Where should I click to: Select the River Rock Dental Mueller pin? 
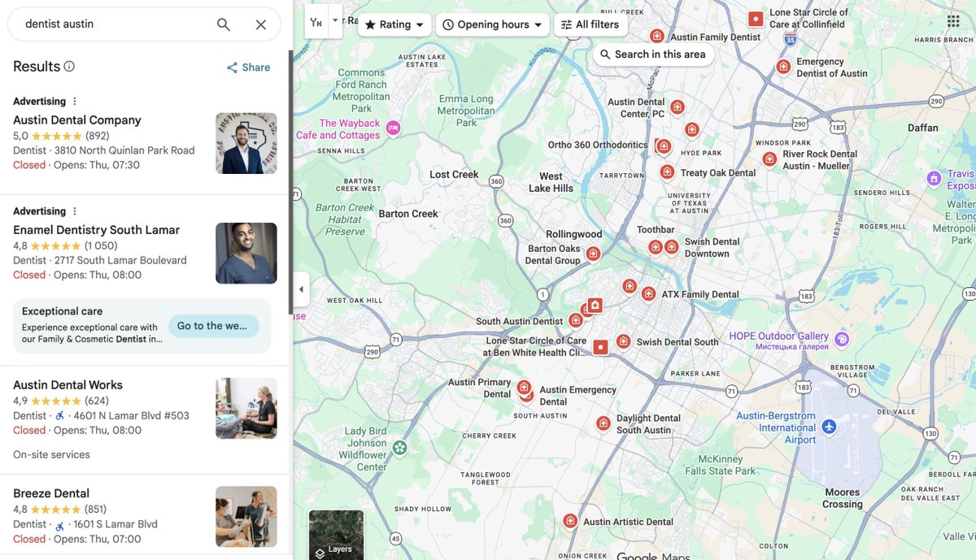point(769,158)
